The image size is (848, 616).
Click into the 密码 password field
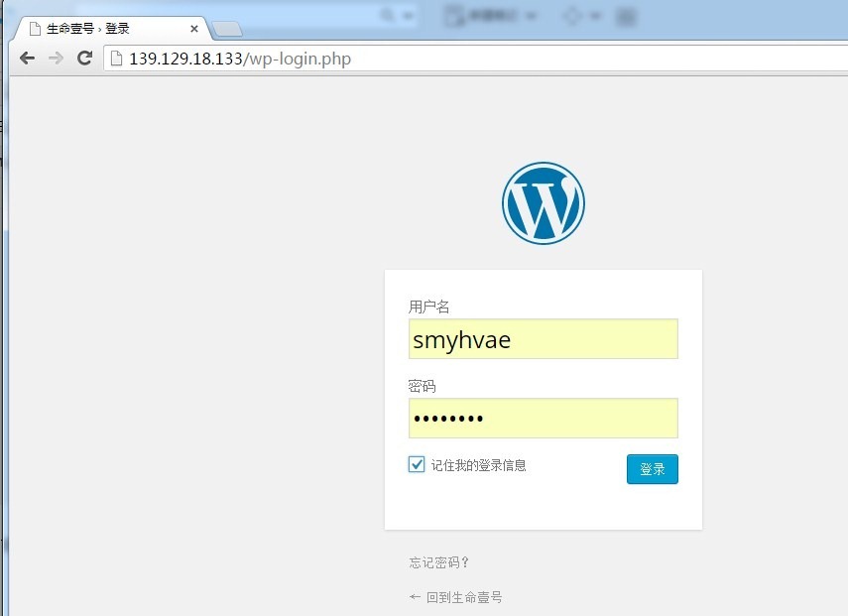543,419
